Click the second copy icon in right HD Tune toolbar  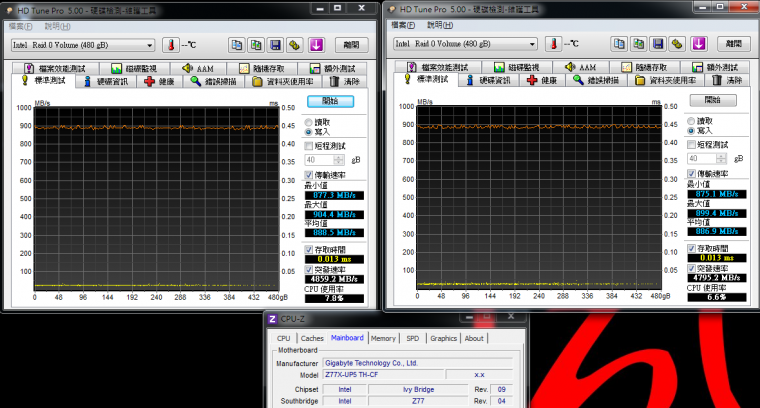pos(640,44)
